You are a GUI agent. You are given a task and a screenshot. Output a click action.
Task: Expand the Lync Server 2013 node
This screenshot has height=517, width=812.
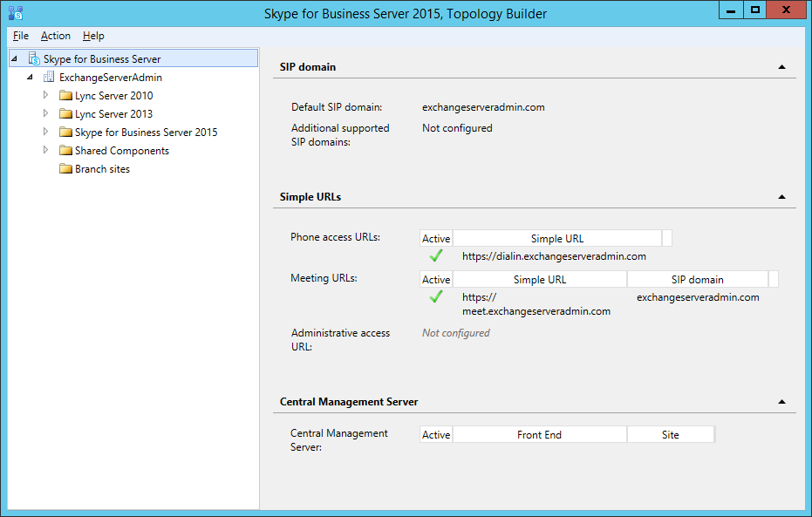(x=45, y=112)
